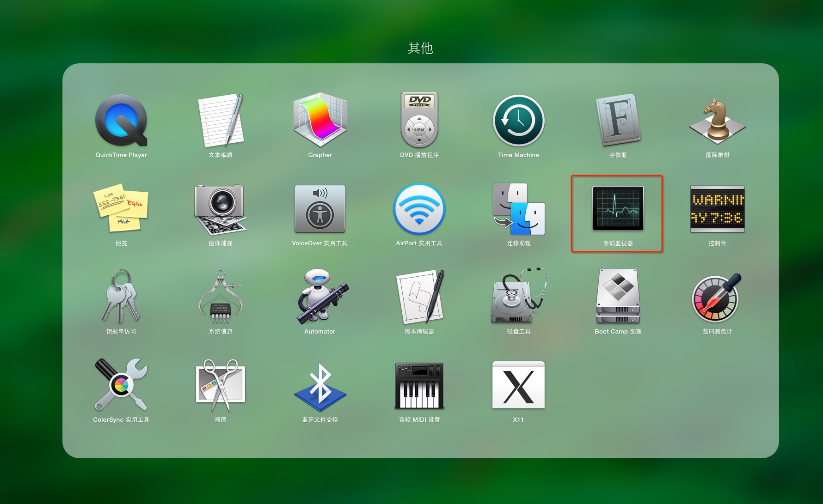Screen dimensions: 823x504
Task: Open the 字体册 Font Book icon
Action: point(618,120)
